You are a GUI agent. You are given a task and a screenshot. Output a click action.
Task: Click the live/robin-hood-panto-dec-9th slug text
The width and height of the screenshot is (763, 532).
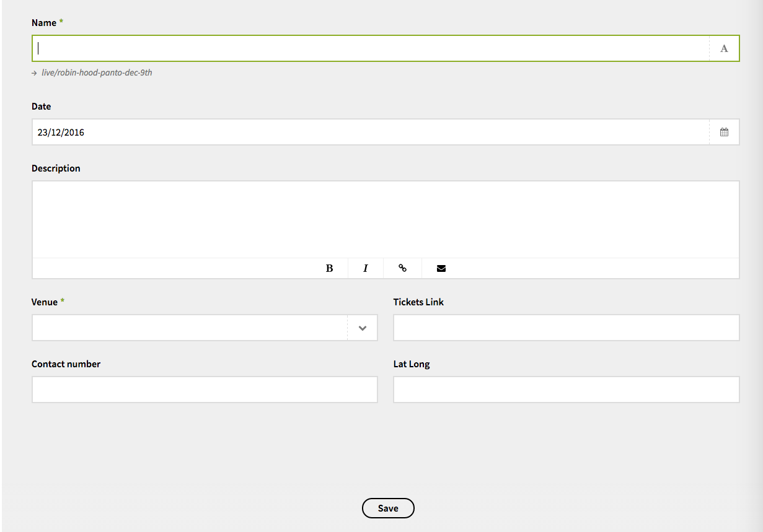click(x=97, y=72)
